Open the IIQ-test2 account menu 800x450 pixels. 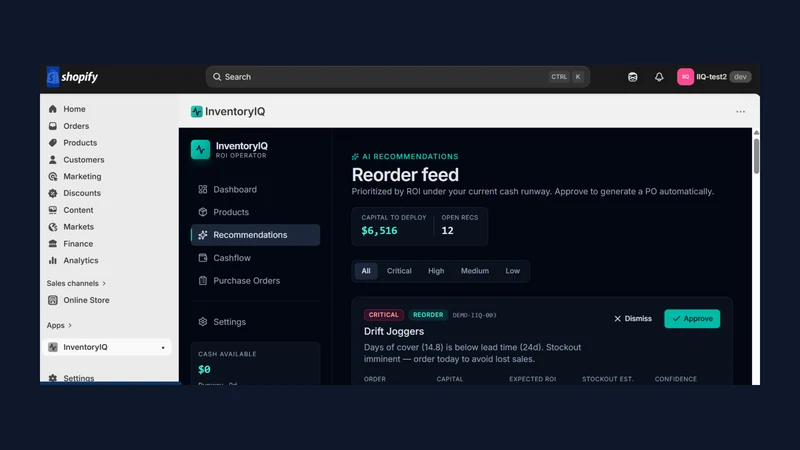[x=714, y=77]
